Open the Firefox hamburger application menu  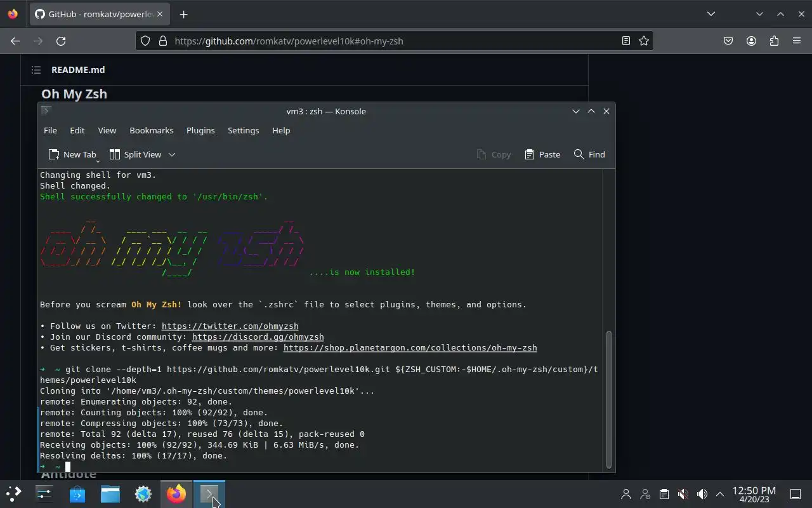point(797,41)
